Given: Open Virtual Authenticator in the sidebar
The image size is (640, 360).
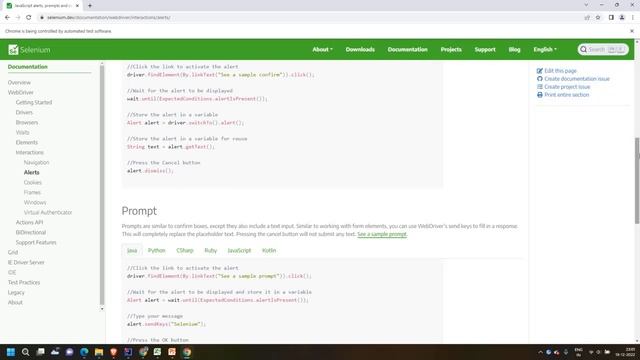Looking at the screenshot, I should (48, 212).
